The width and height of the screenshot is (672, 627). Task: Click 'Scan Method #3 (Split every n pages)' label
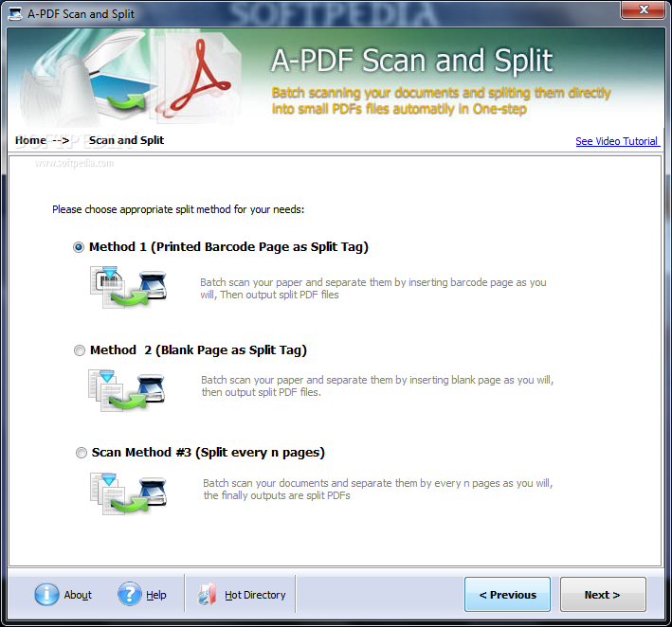(x=209, y=453)
